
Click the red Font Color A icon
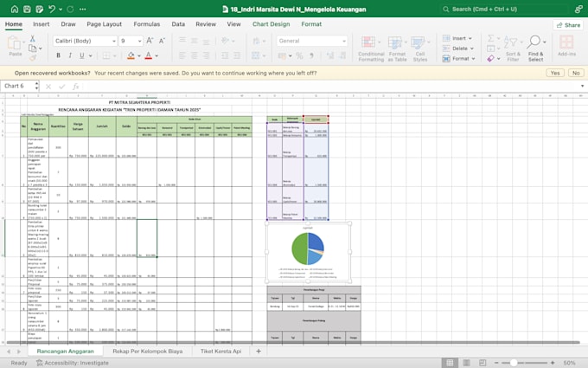pyautogui.click(x=149, y=55)
